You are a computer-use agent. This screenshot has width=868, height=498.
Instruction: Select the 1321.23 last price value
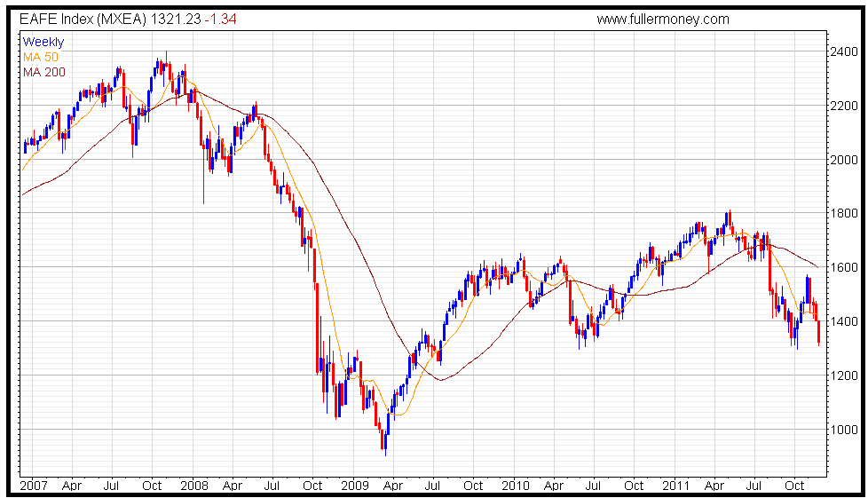coord(176,20)
